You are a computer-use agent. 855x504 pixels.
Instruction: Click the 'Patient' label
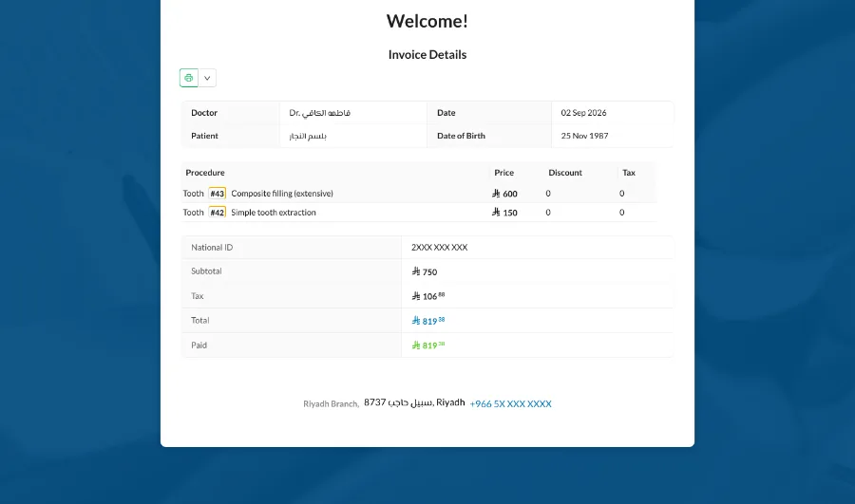204,136
